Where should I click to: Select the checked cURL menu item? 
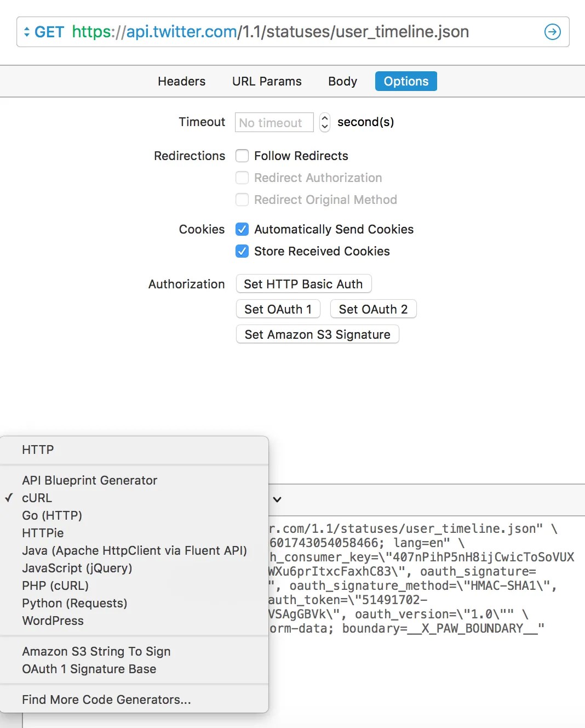(134, 498)
